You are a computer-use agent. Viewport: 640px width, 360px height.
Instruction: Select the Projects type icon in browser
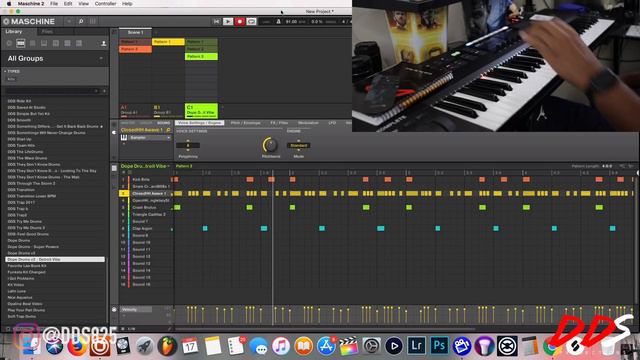pos(9,43)
